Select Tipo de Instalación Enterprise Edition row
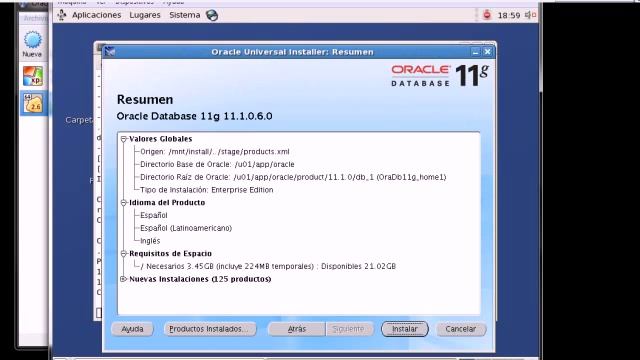This screenshot has height=360, width=640. pos(207,190)
